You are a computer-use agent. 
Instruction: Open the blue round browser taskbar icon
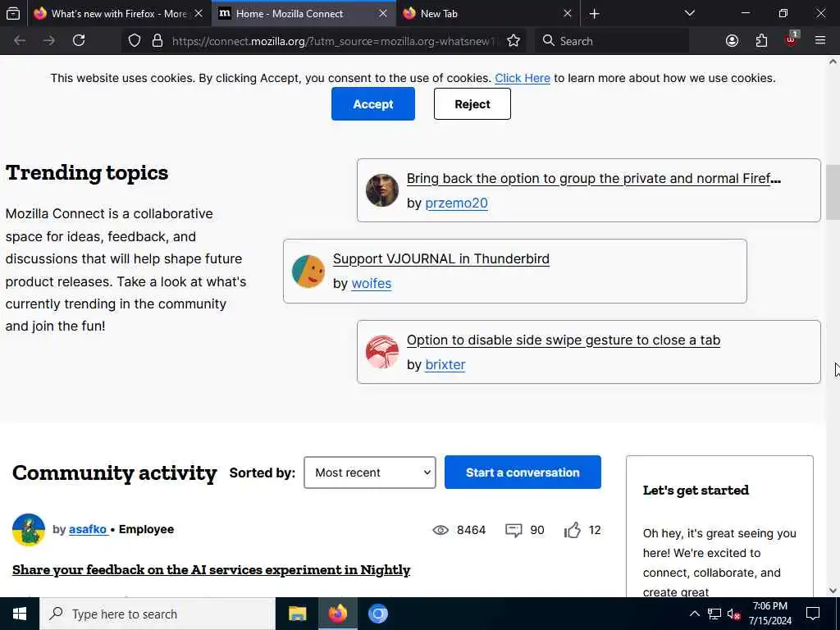tap(377, 614)
